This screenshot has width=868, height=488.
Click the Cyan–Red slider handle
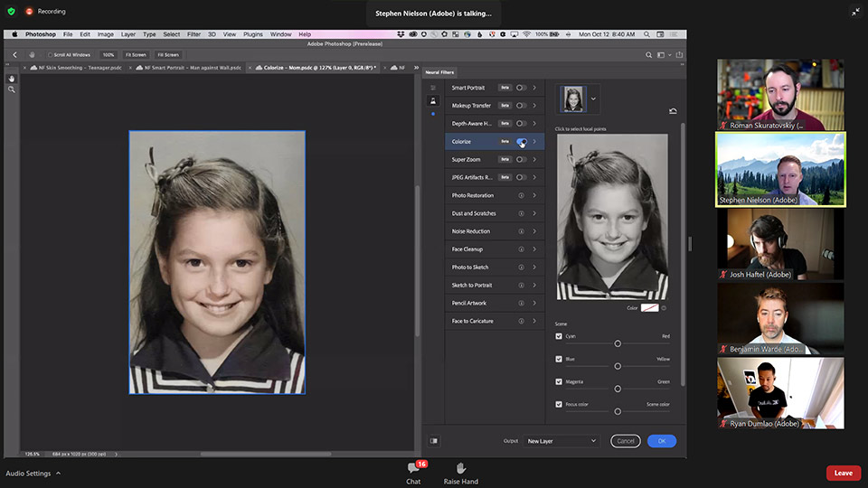pos(618,343)
